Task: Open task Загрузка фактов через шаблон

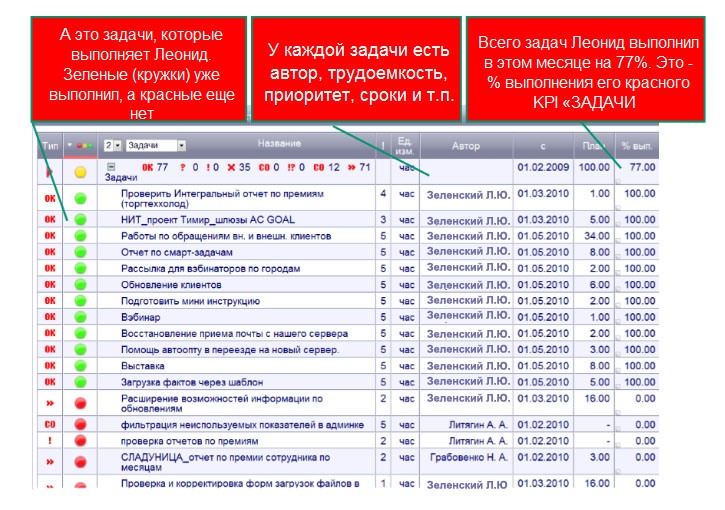Action: (x=192, y=382)
